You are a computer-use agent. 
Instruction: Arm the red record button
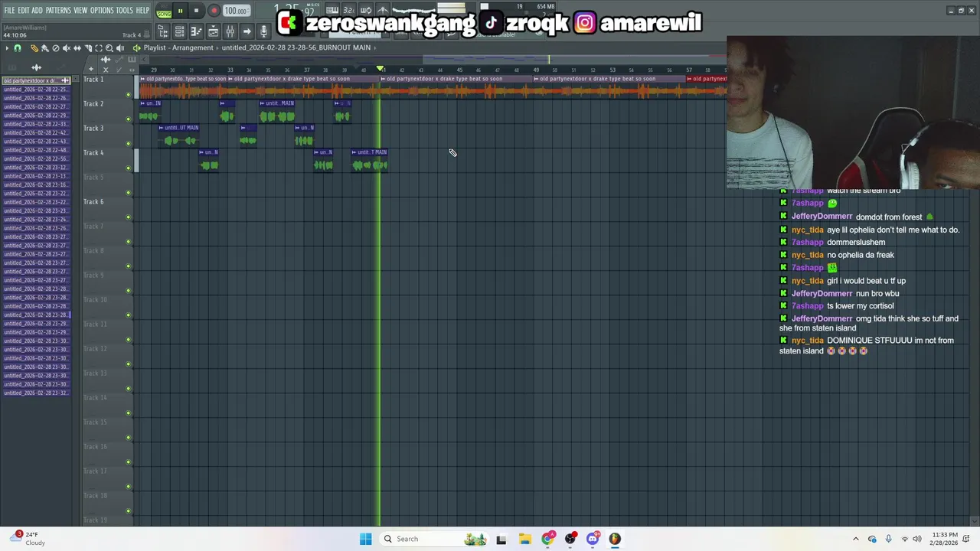pyautogui.click(x=214, y=11)
